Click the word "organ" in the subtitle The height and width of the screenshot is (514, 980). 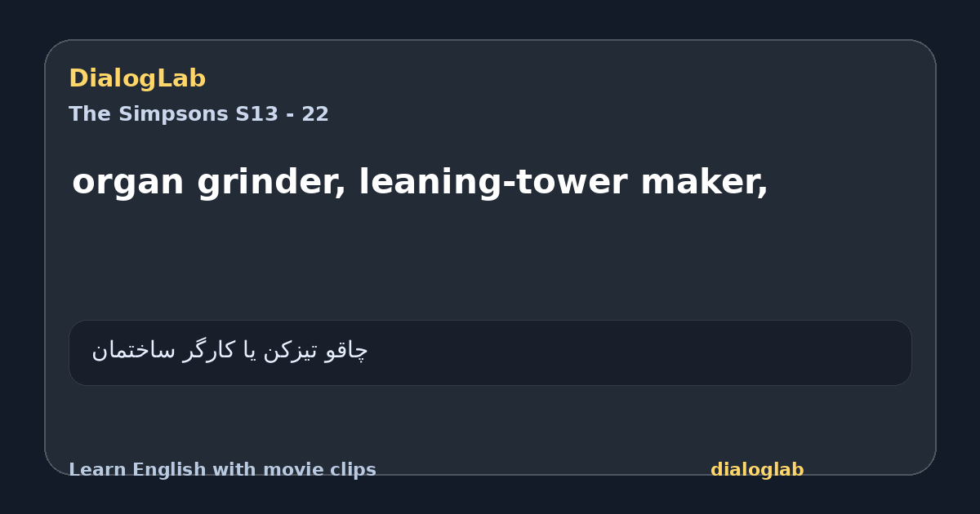(129, 183)
